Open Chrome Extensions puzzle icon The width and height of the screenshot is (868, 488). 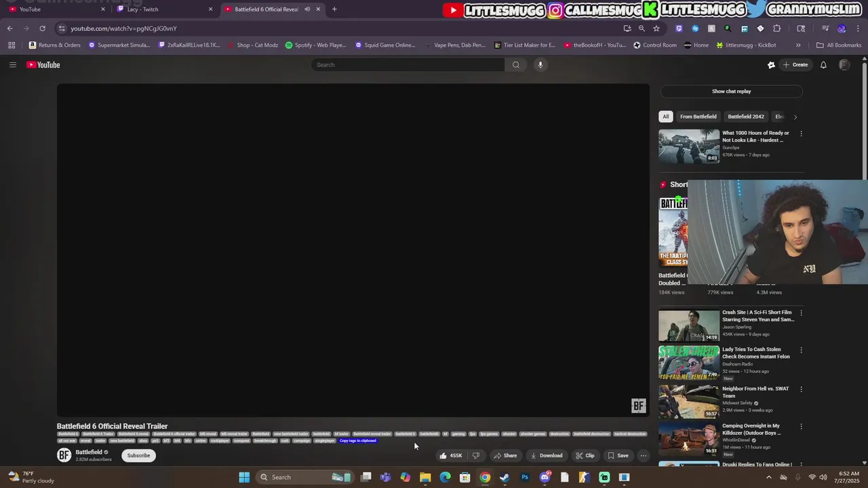[777, 28]
